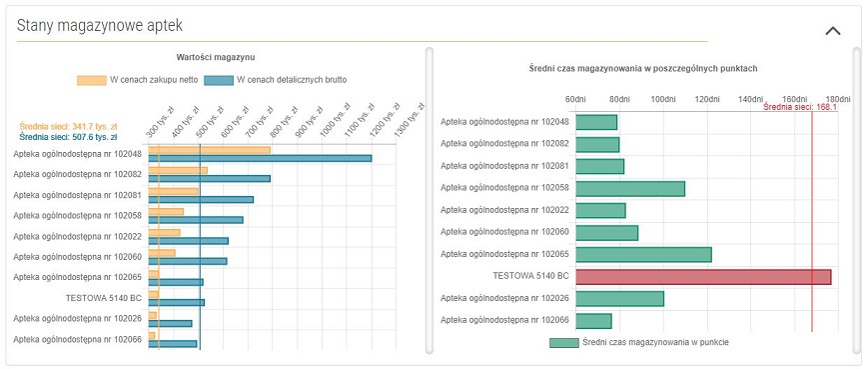
Task: Click the green storage bar for Apteka 102065
Action: [643, 255]
